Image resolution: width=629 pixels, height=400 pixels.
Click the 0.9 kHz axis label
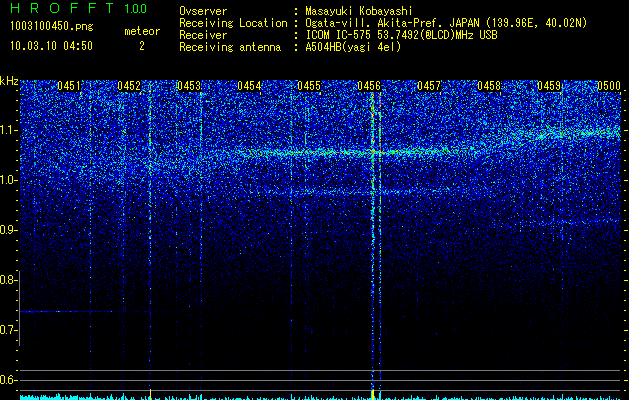(8, 230)
